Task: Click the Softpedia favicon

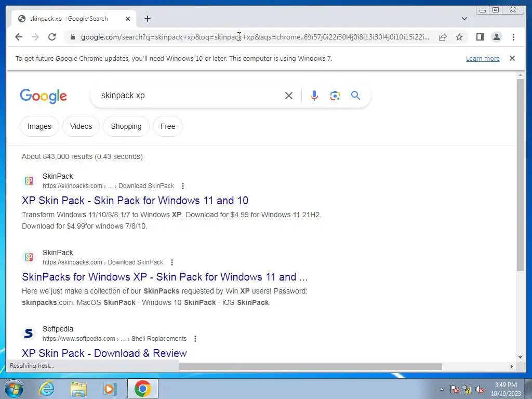Action: (x=29, y=333)
